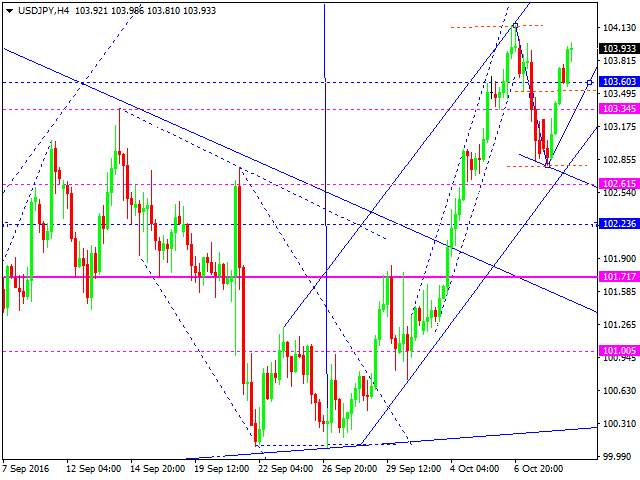
Task: Select the anchor point at the 102.855 low
Action: [x=547, y=165]
